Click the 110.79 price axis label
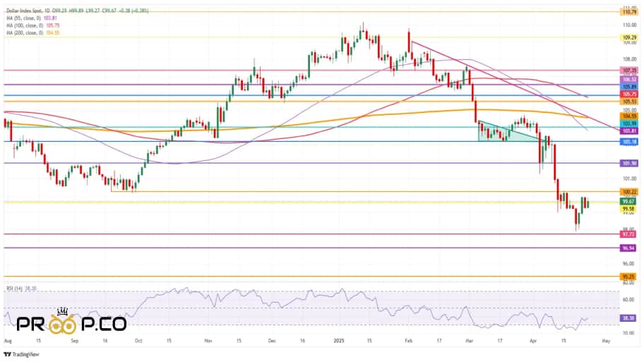This screenshot has height=362, width=644. (629, 12)
